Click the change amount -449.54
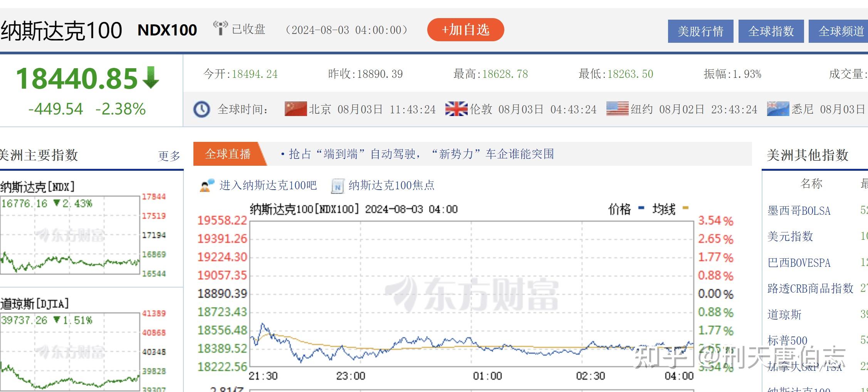The width and height of the screenshot is (868, 392). [56, 109]
